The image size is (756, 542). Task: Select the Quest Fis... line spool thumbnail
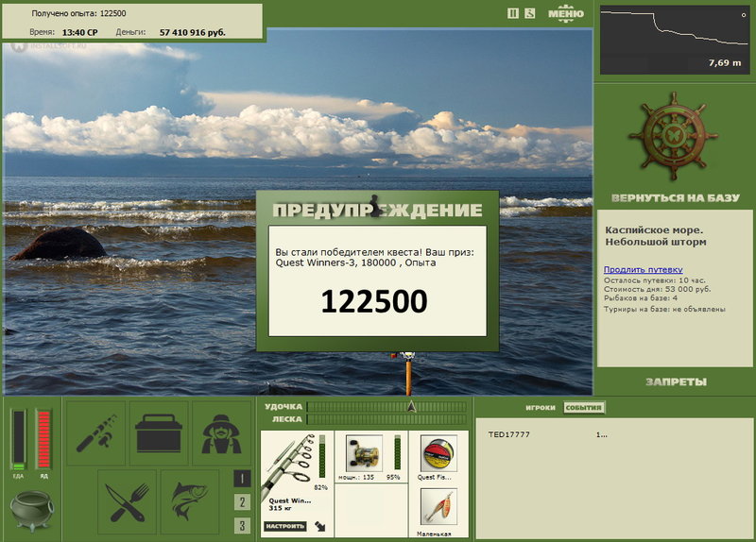click(438, 453)
